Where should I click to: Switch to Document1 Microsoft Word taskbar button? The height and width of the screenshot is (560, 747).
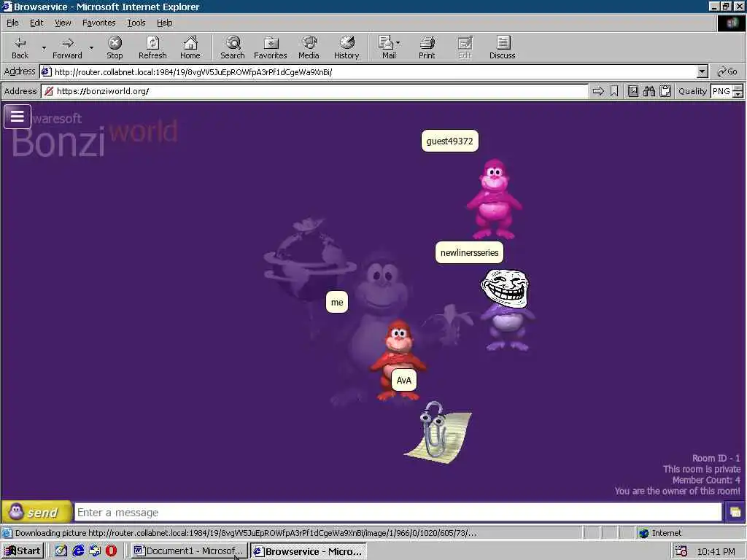click(189, 551)
